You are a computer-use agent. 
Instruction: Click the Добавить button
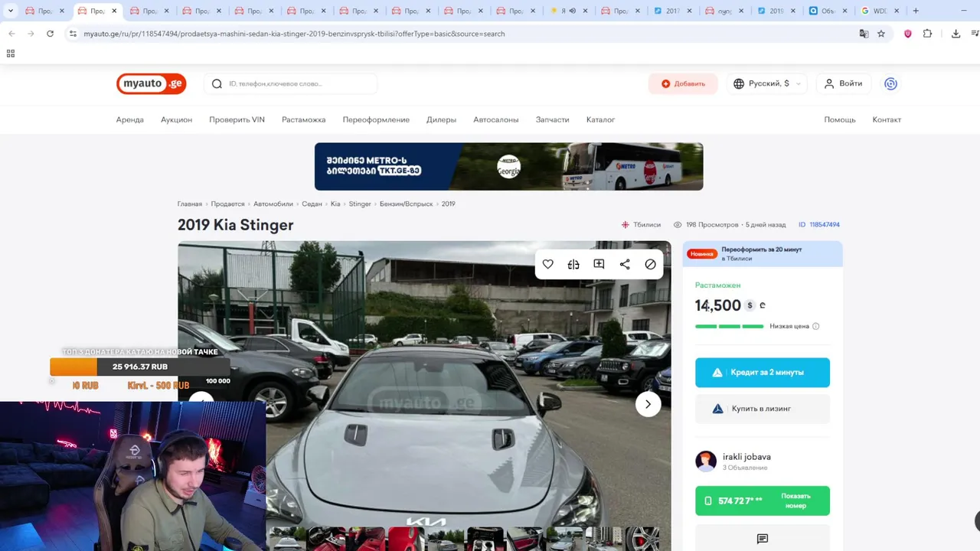click(683, 83)
